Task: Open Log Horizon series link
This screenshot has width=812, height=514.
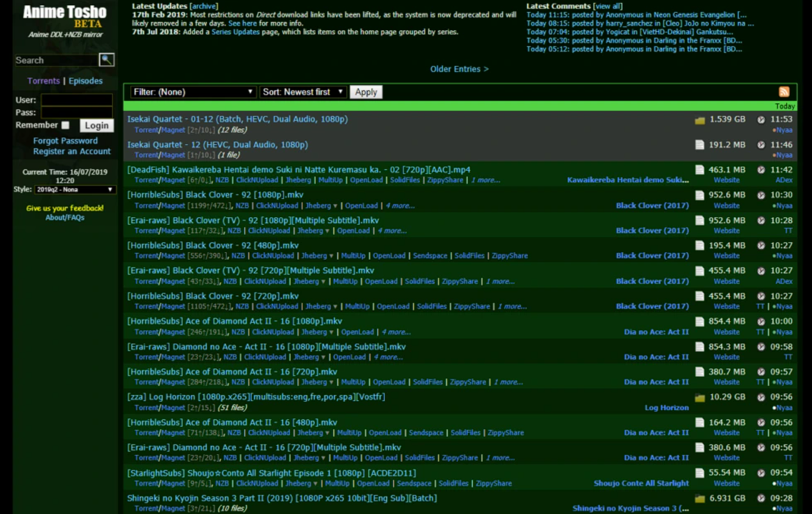Action: point(667,407)
